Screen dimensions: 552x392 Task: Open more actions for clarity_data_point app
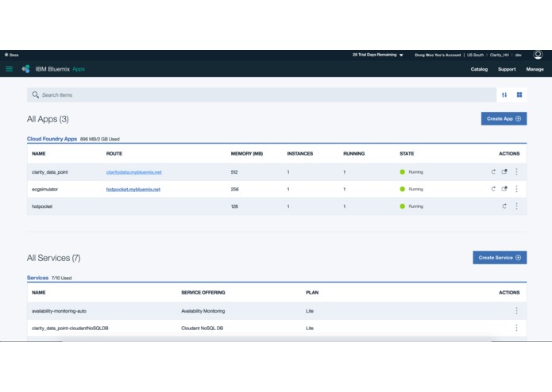(x=516, y=171)
